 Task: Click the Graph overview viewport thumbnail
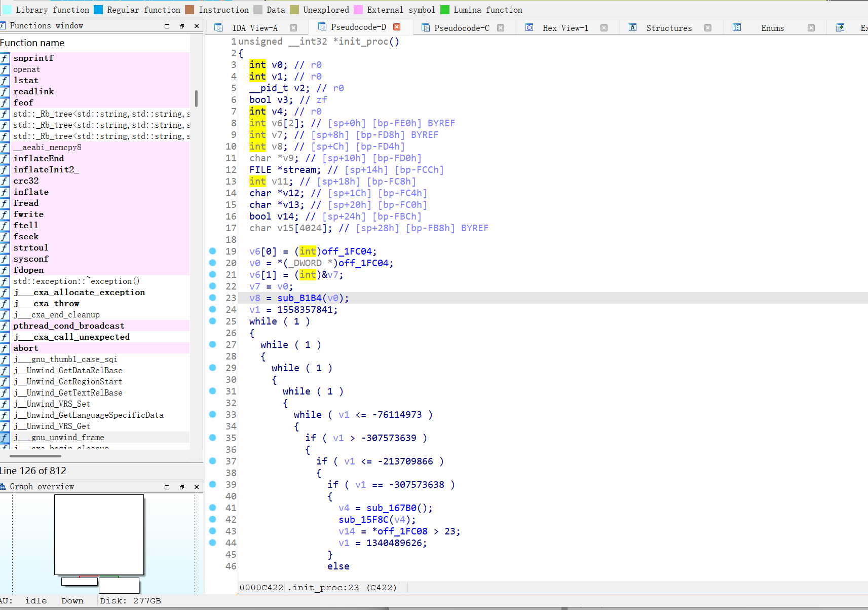99,534
